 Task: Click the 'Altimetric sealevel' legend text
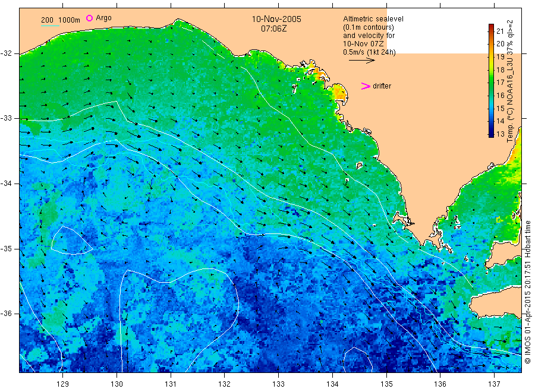[x=373, y=19]
